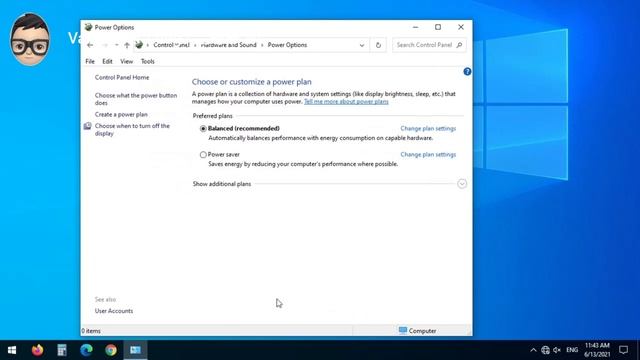Select the Power saver plan
The image size is (640, 360).
coord(203,155)
